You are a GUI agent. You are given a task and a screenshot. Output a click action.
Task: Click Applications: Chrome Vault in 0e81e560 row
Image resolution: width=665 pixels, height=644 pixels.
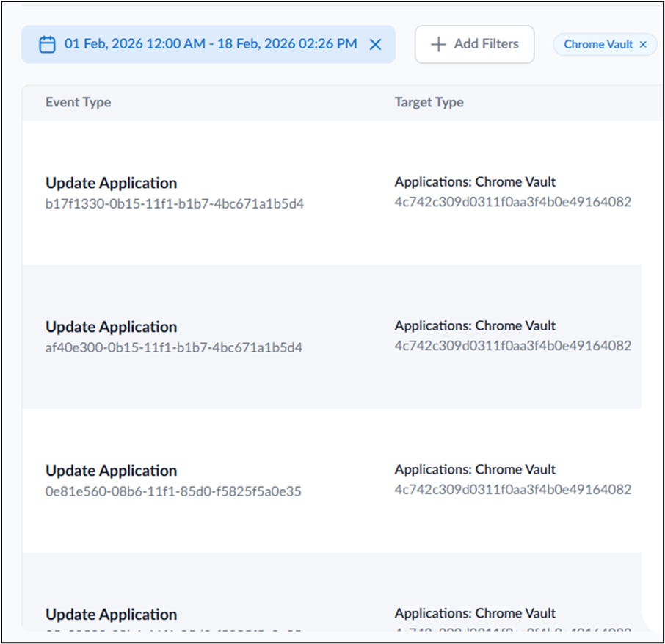(475, 469)
